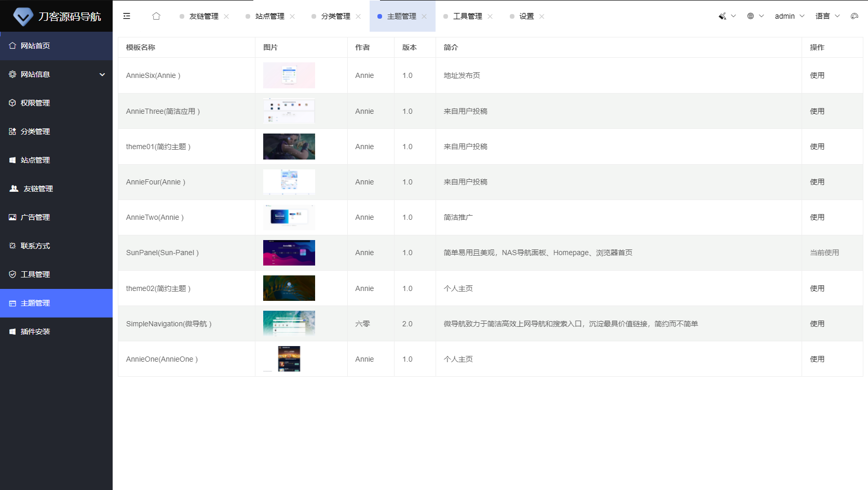868x490 pixels.
Task: Apply the AnnieSix theme via 使用
Action: 817,75
